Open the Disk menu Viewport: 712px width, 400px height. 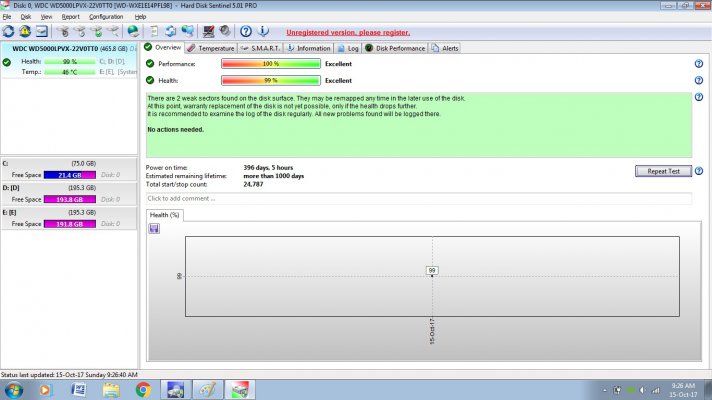(25, 17)
